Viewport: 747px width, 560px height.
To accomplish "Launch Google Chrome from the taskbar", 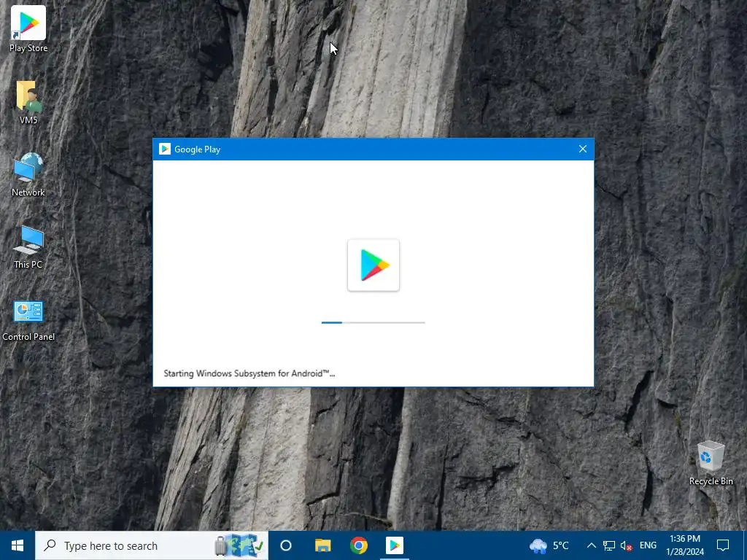I will [359, 545].
